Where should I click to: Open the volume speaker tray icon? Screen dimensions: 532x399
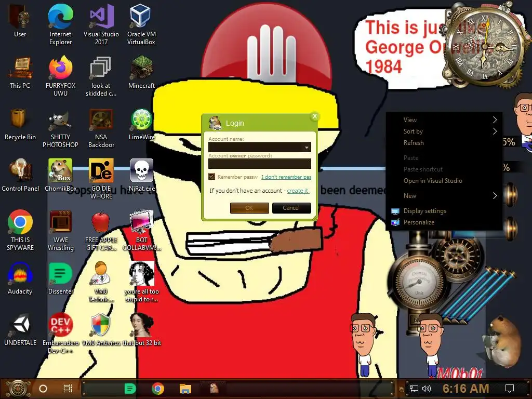[427, 389]
